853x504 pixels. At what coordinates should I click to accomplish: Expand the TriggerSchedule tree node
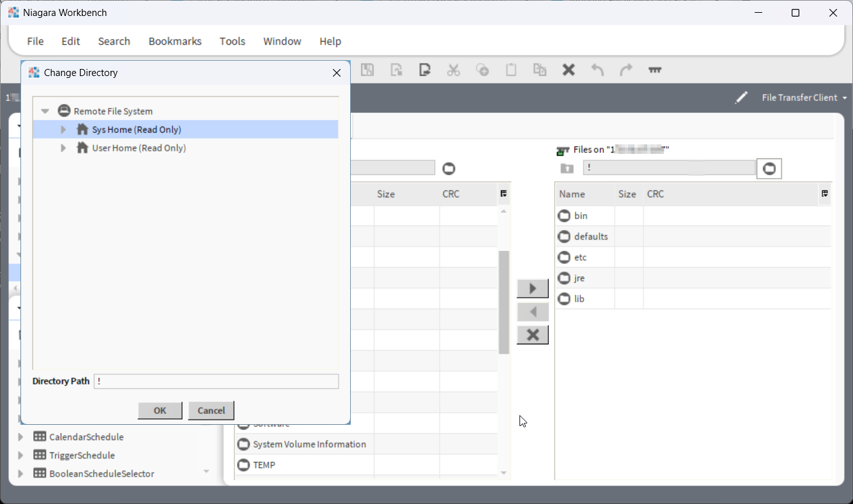tap(20, 455)
